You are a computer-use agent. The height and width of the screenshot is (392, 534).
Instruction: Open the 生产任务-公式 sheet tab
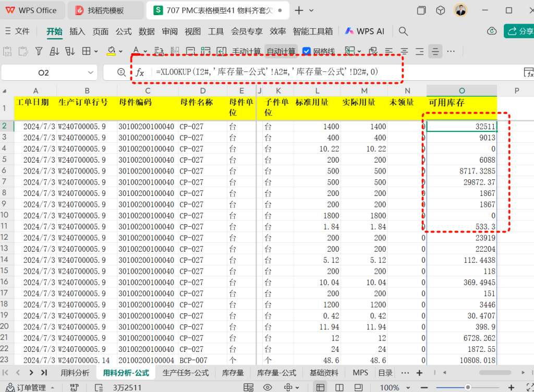(x=186, y=373)
